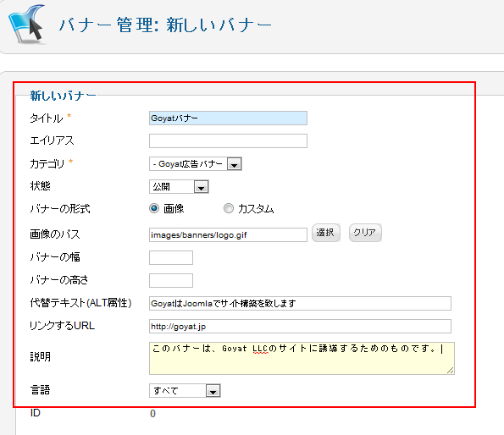Click the タイトル label
This screenshot has height=435, width=504.
47,118
